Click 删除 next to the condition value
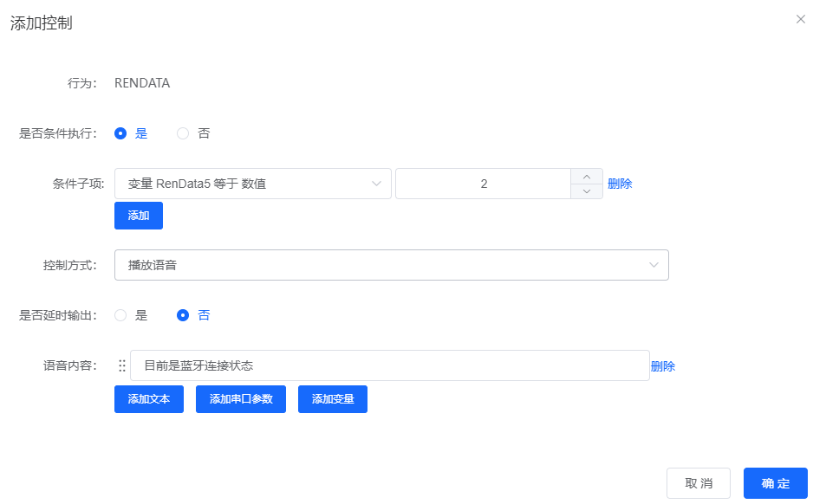The image size is (813, 504). [621, 184]
